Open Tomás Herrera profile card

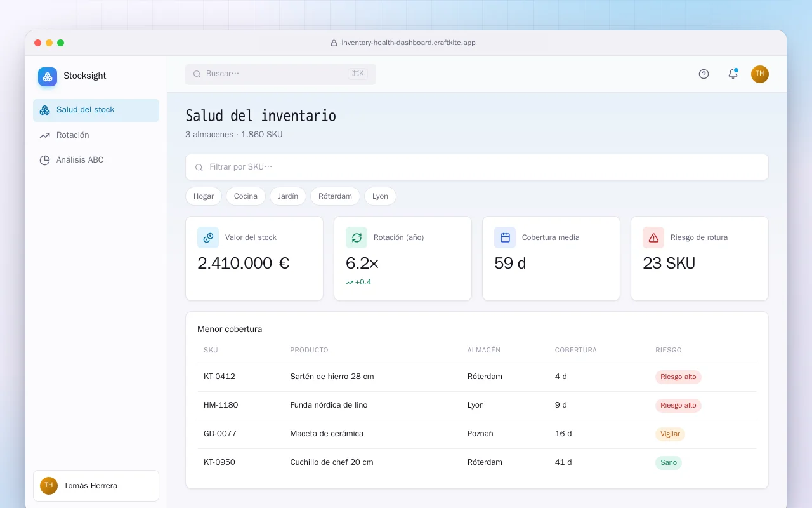pos(96,486)
